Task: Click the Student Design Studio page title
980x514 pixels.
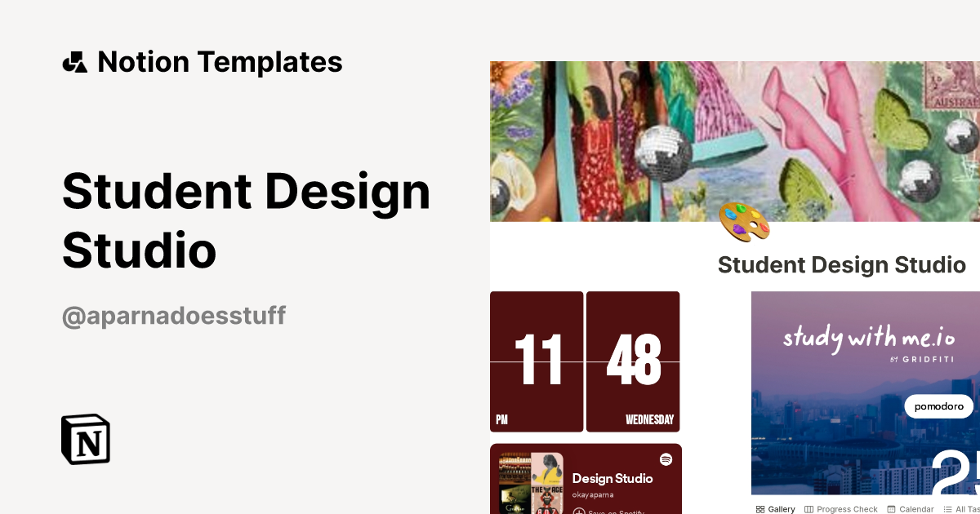Action: point(842,264)
